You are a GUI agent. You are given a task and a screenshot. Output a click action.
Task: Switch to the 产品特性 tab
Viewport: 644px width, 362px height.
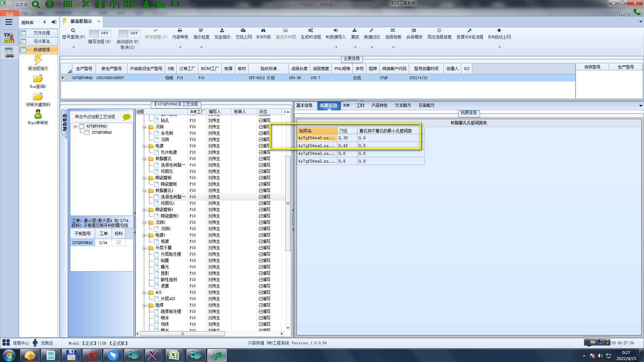379,105
